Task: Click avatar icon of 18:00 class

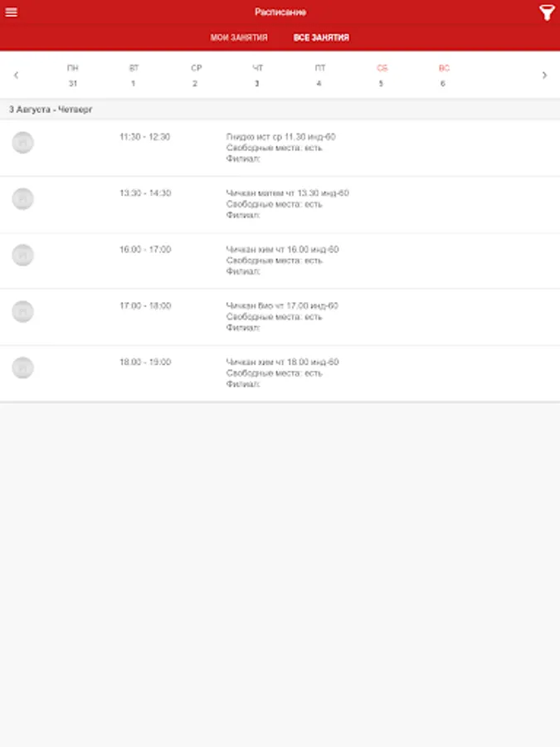Action: 23,369
